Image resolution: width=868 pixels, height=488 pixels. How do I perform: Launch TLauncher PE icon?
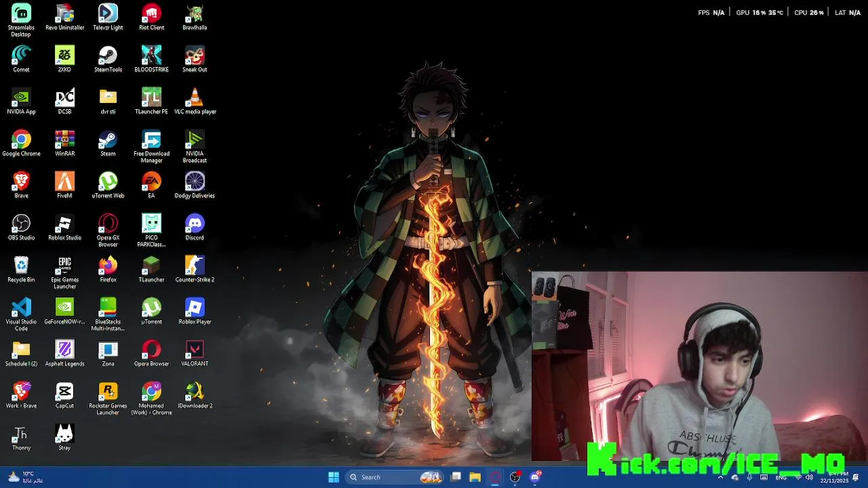(x=151, y=102)
